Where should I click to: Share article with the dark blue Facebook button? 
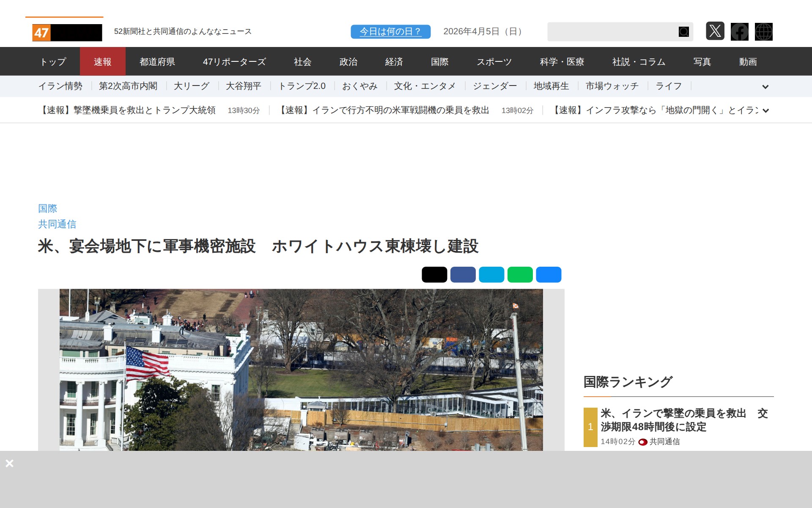463,274
